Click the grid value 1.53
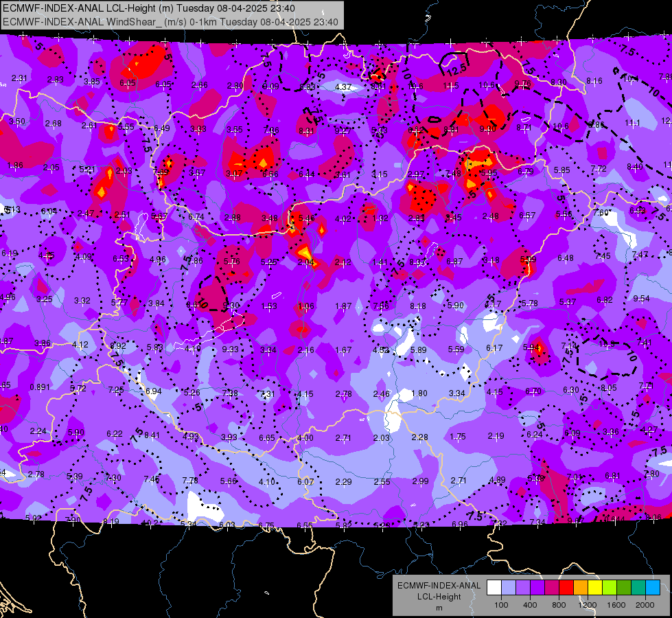672x618 pixels. pyautogui.click(x=268, y=306)
